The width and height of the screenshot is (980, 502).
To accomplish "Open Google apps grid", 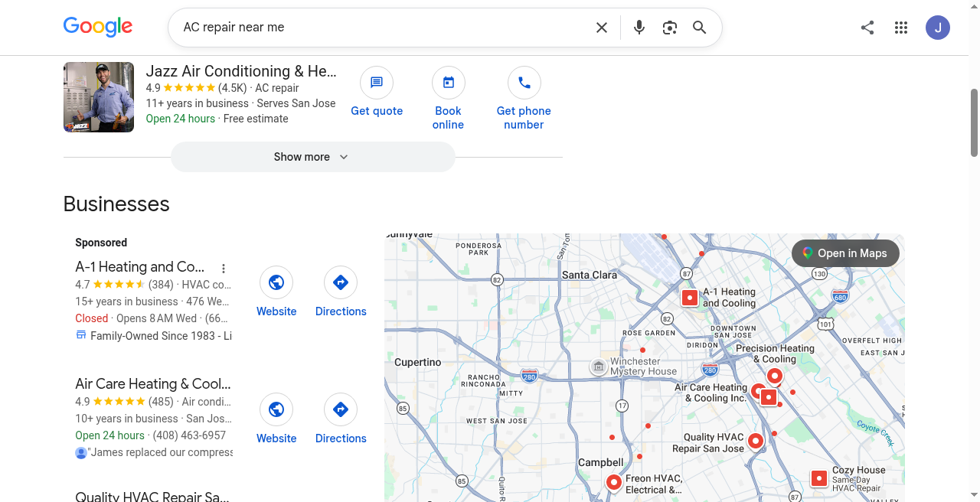I will (x=901, y=28).
